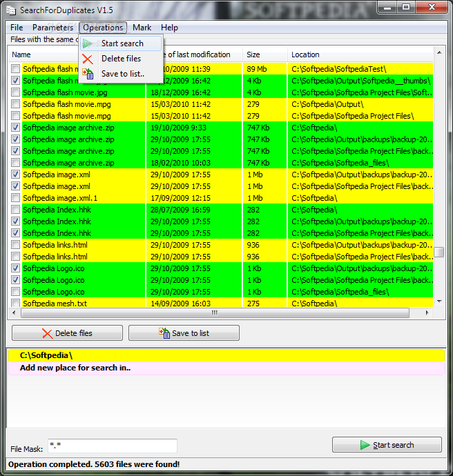
Task: Check flash movie.mpg in C:\Softpedia\Output\
Action: tap(15, 104)
